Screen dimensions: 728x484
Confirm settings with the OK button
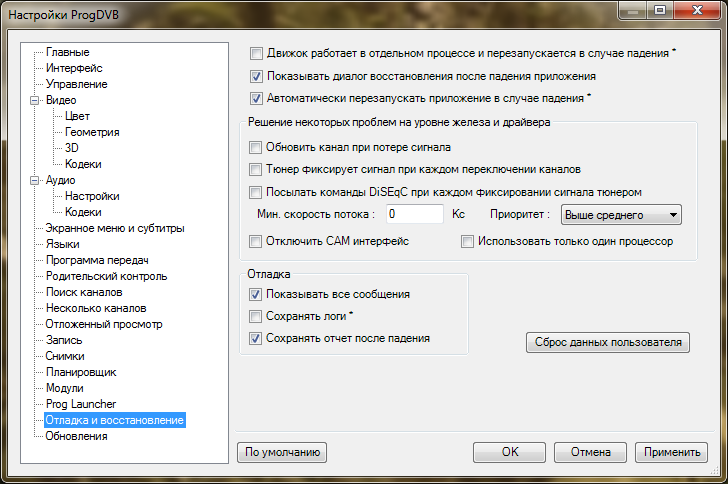coord(510,452)
